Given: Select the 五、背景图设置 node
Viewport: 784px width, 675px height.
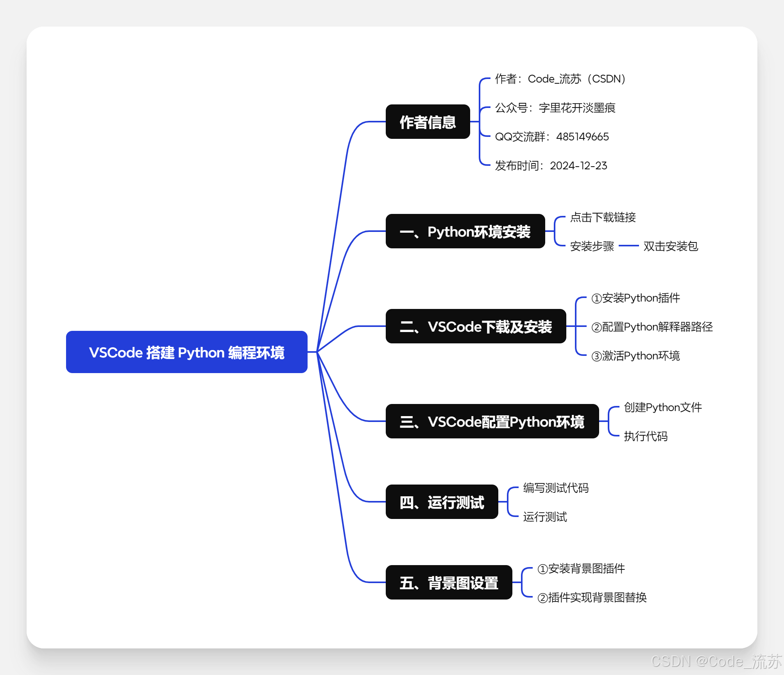Looking at the screenshot, I should [449, 582].
